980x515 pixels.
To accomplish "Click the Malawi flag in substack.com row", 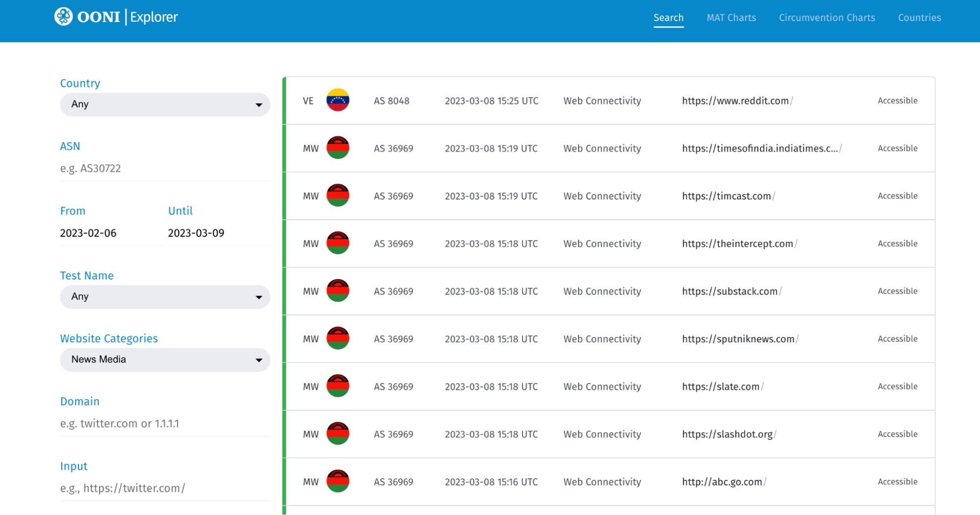I will [338, 291].
